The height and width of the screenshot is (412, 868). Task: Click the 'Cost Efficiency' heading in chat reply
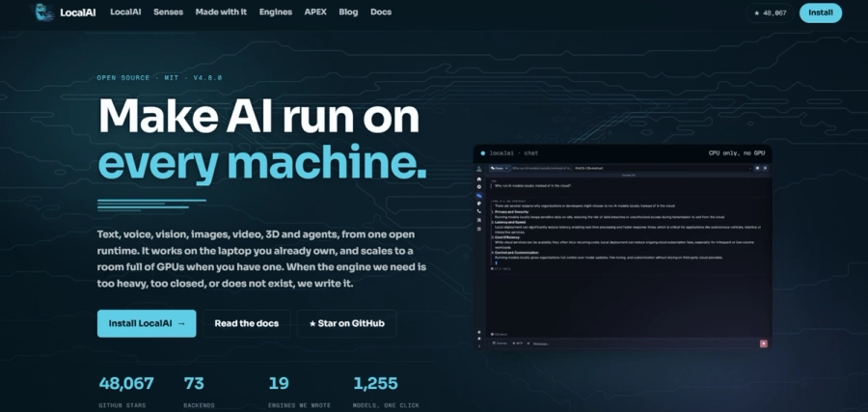507,237
